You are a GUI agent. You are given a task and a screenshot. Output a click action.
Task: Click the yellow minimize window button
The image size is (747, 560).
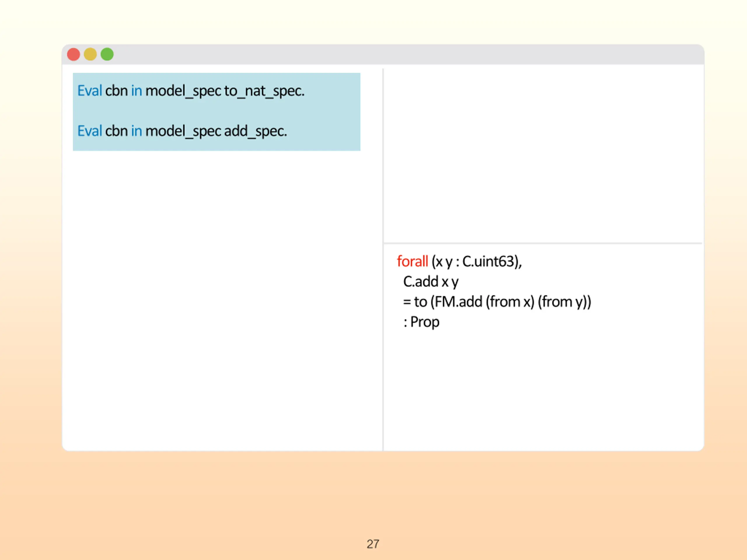90,54
